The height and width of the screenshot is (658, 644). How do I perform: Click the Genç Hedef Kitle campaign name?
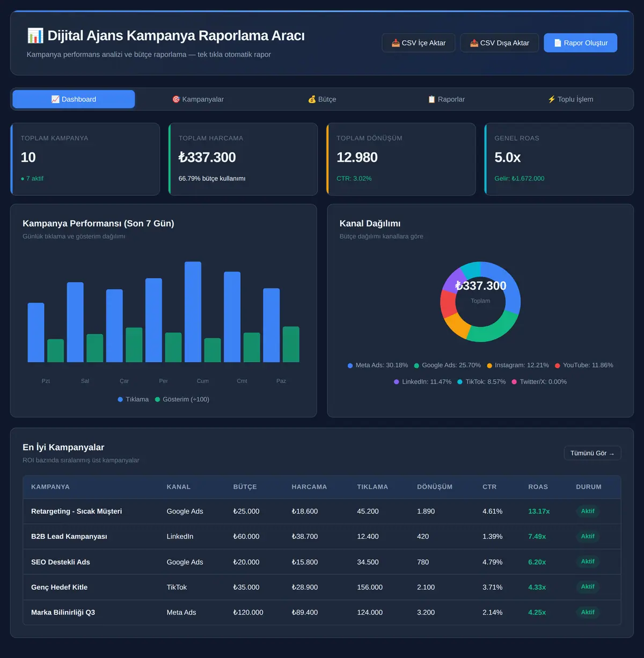tap(59, 587)
